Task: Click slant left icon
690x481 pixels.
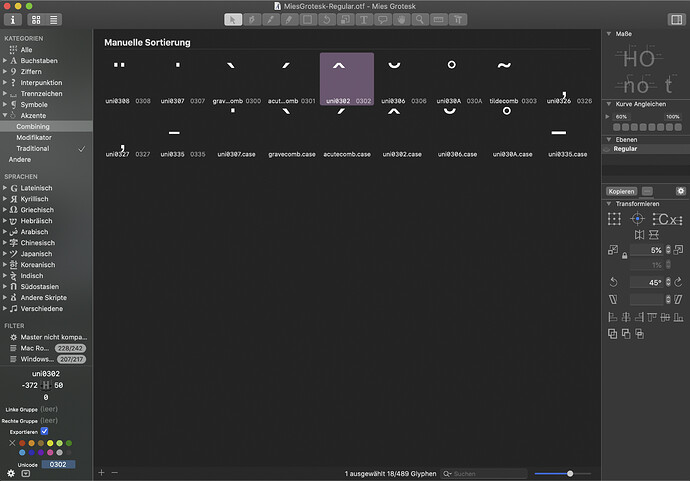Action: [613, 300]
